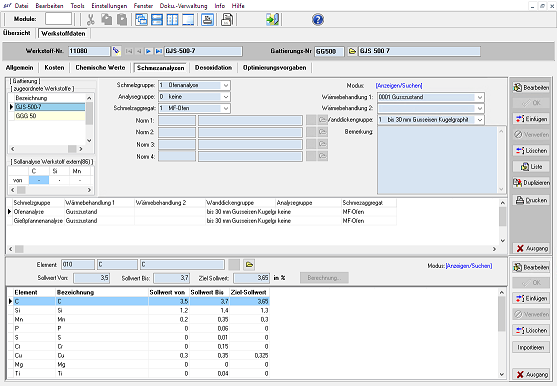Open folder lookup icon for Norm 3

(x=322, y=144)
